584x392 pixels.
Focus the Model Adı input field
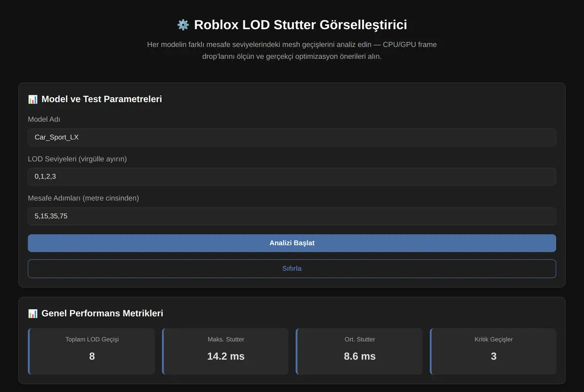(x=292, y=137)
